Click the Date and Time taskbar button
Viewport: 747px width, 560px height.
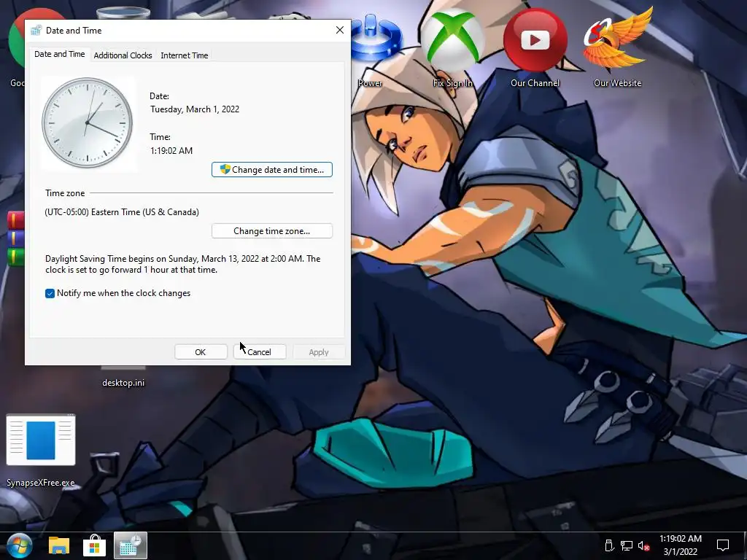pos(131,545)
